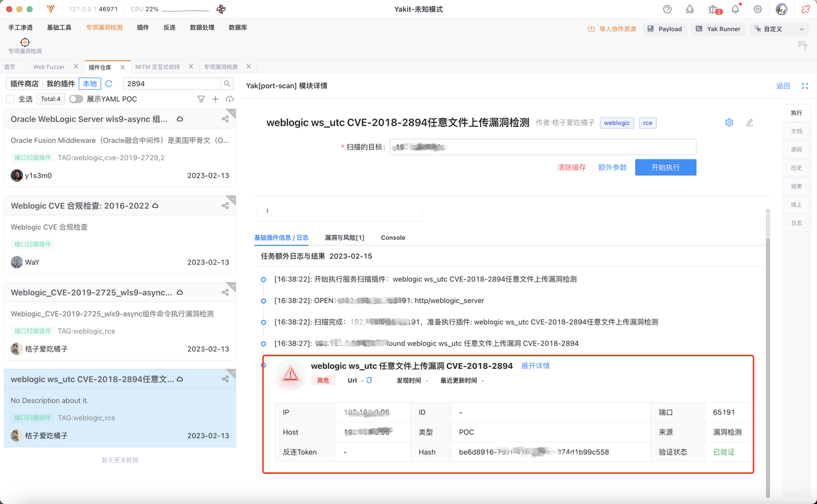The height and width of the screenshot is (504, 817).
Task: Click the 清除缓存 link
Action: pos(571,167)
